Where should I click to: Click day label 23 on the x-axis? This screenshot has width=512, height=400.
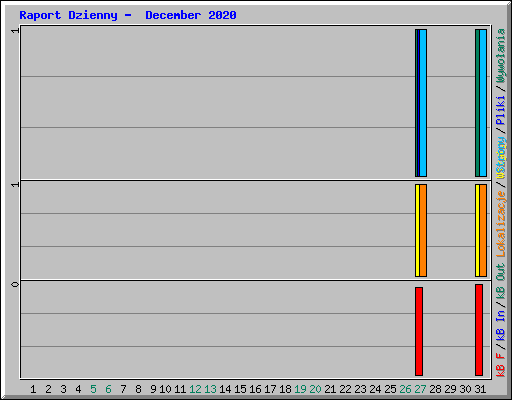tap(360, 389)
